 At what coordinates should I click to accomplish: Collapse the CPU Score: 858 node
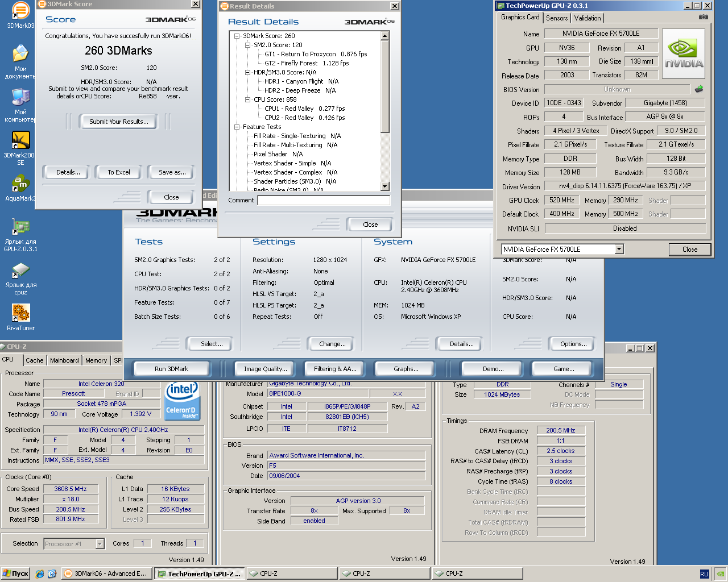(x=248, y=99)
